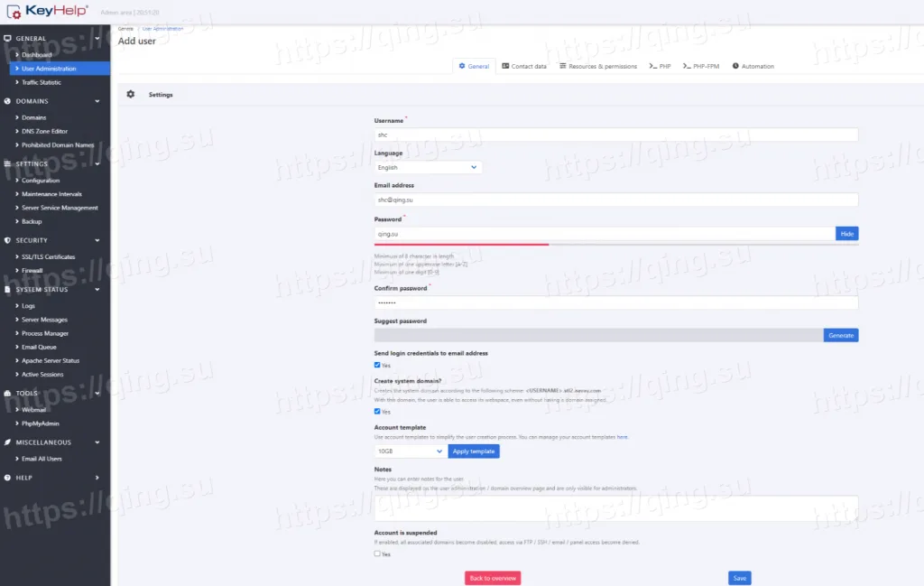The height and width of the screenshot is (586, 924).
Task: Toggle Create system domain Yes checkbox
Action: (x=377, y=412)
